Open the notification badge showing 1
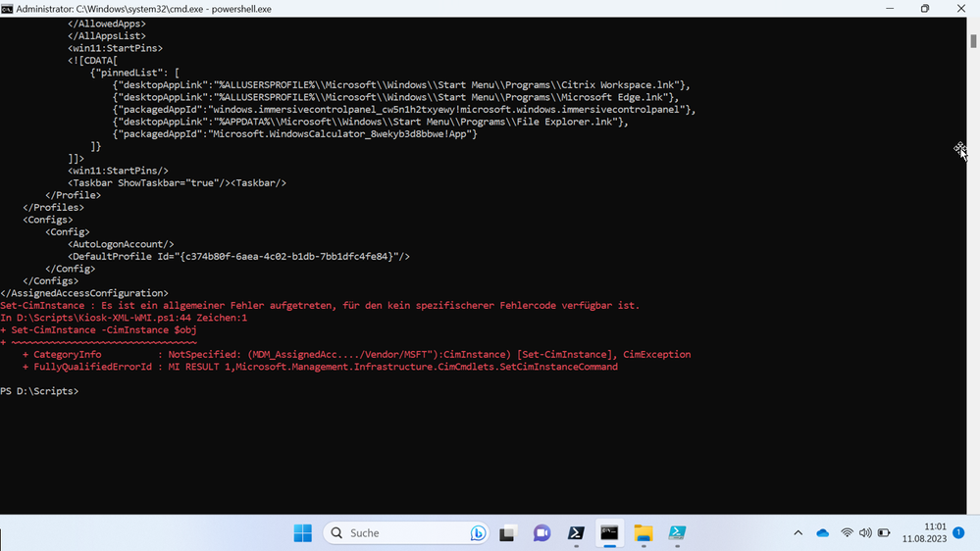980x551 pixels. pos(958,532)
